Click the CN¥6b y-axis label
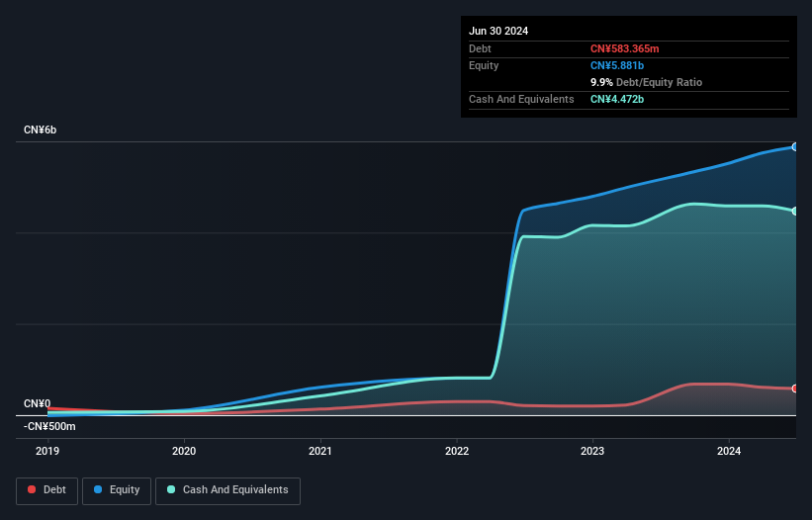 tap(40, 130)
